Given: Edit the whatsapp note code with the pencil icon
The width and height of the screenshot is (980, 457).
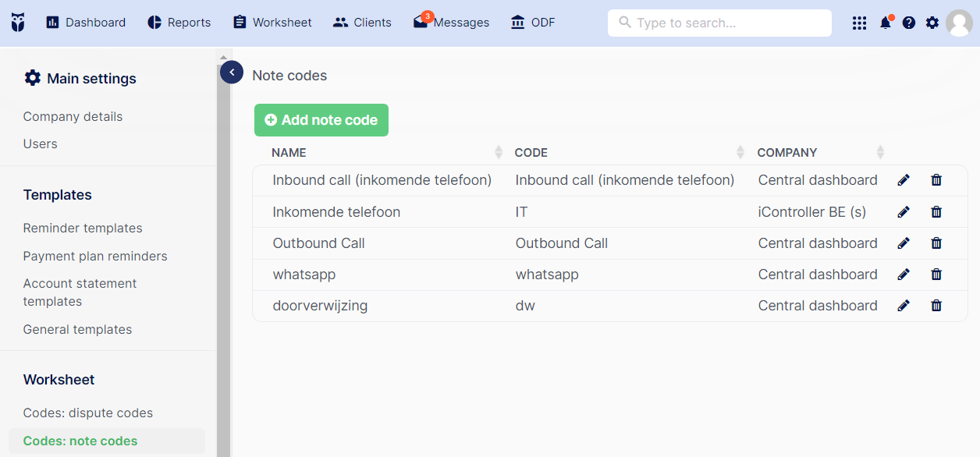Looking at the screenshot, I should click(x=903, y=274).
